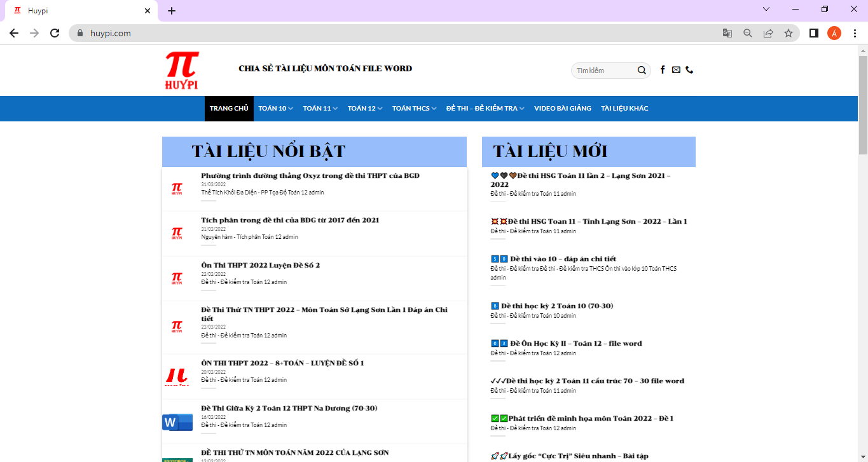This screenshot has width=868, height=462.
Task: Open Tích phân trong đề thi của BDG article
Action: 290,221
